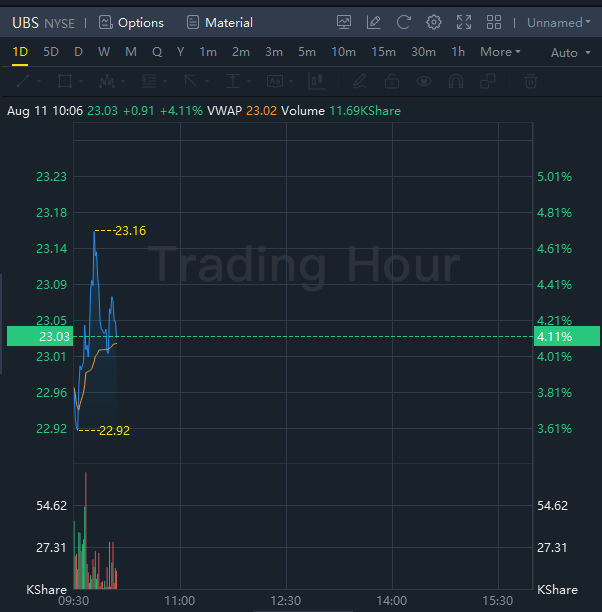Click the 4.11% percent axis label
The image size is (602, 612).
click(567, 336)
